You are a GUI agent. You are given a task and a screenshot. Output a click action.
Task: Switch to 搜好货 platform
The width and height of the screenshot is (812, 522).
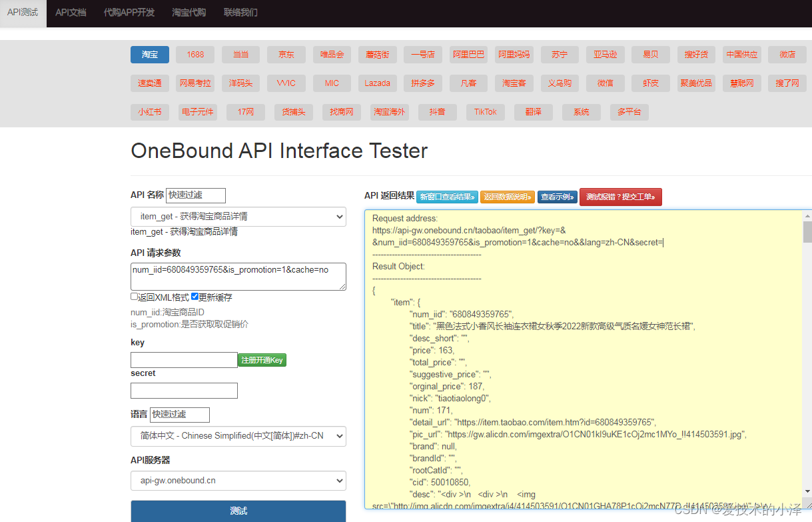coord(696,55)
